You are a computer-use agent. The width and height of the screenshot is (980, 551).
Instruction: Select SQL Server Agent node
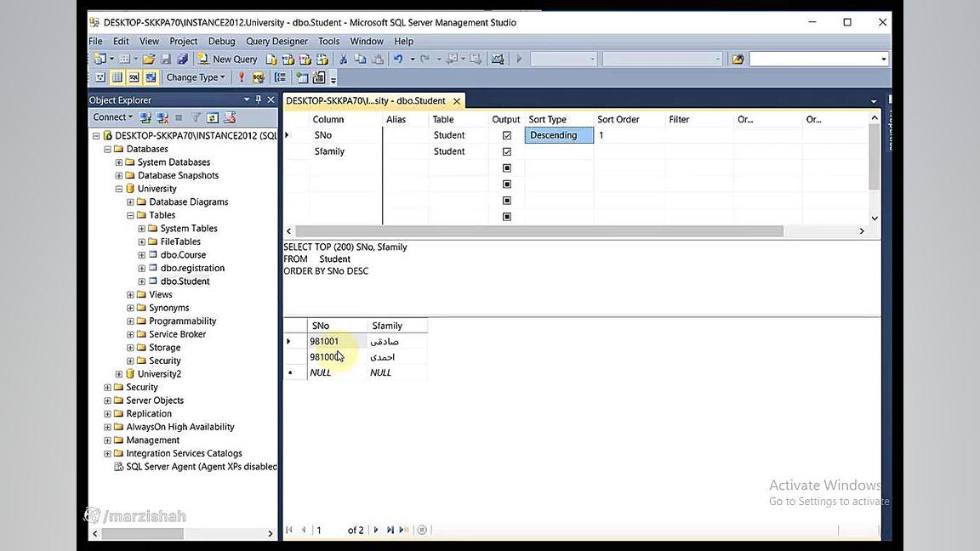[x=202, y=467]
